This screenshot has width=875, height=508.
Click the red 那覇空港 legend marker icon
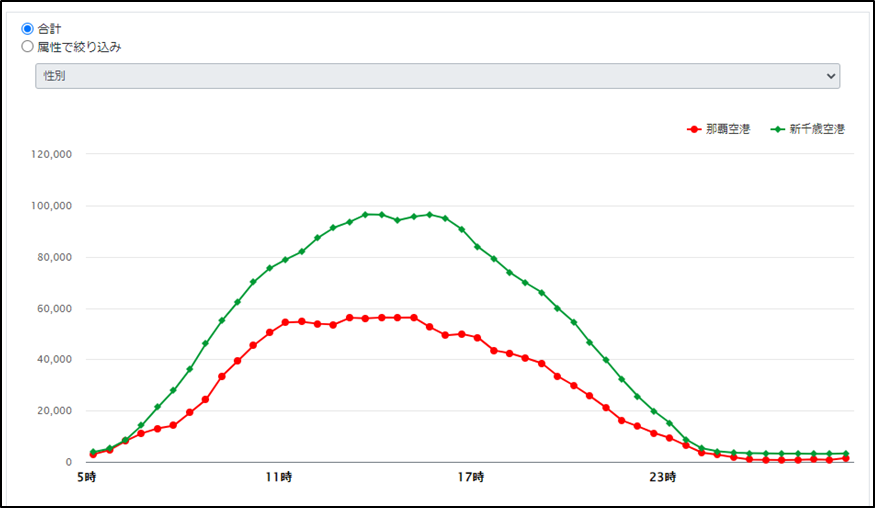tap(694, 130)
